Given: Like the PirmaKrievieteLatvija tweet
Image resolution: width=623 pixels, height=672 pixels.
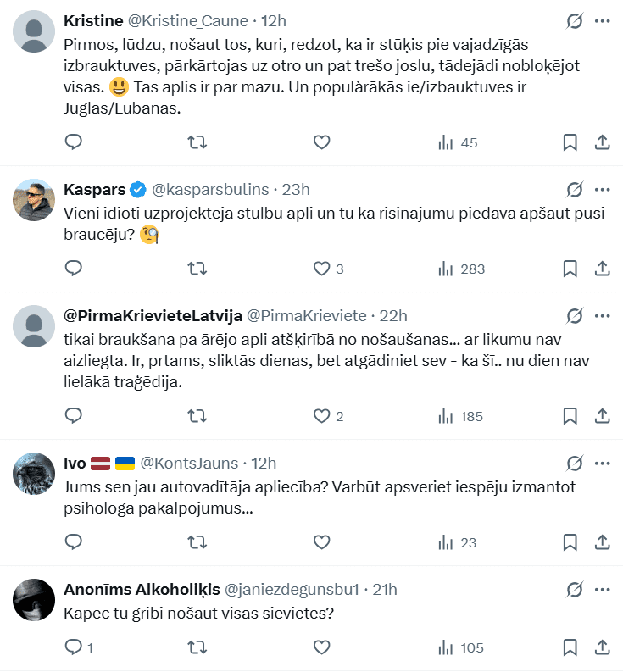Looking at the screenshot, I should 321,416.
